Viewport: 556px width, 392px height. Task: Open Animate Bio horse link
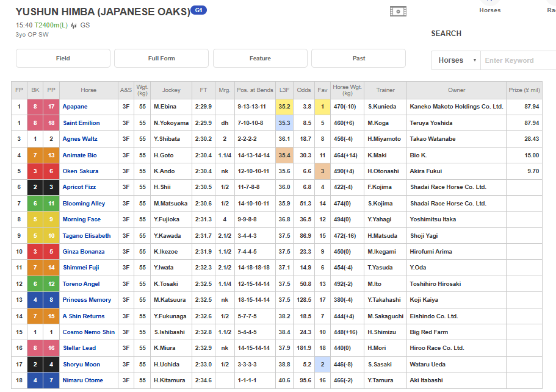click(79, 155)
